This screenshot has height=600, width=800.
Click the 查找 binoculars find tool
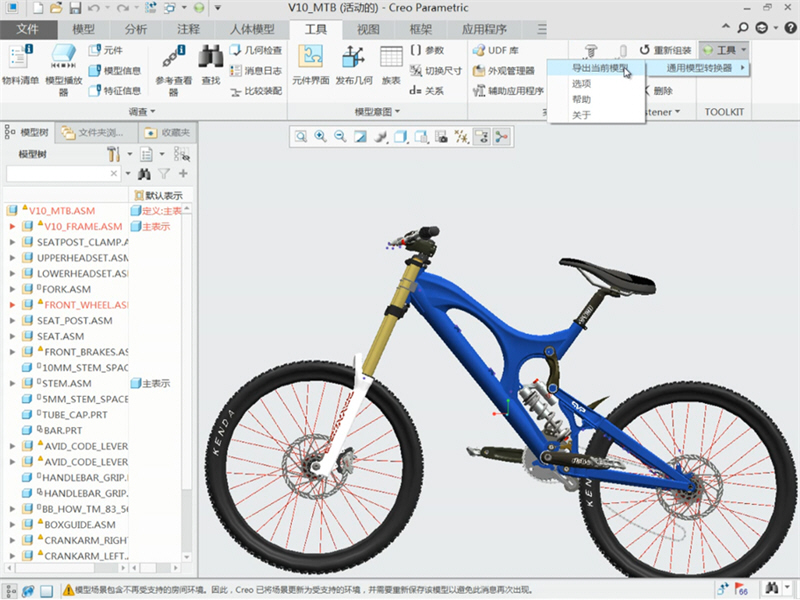211,65
